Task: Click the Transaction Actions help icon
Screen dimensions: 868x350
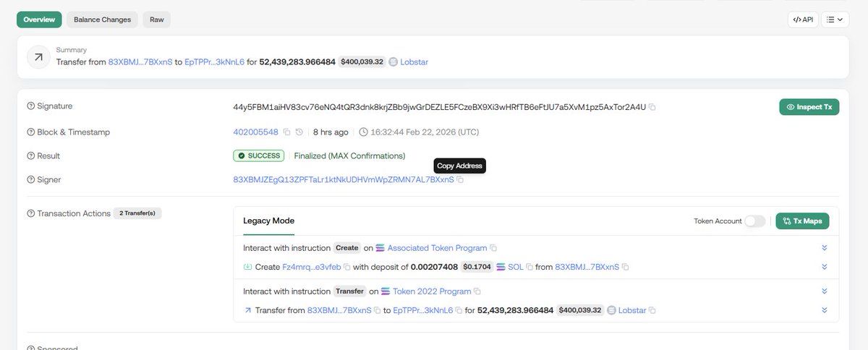Action: [x=30, y=214]
